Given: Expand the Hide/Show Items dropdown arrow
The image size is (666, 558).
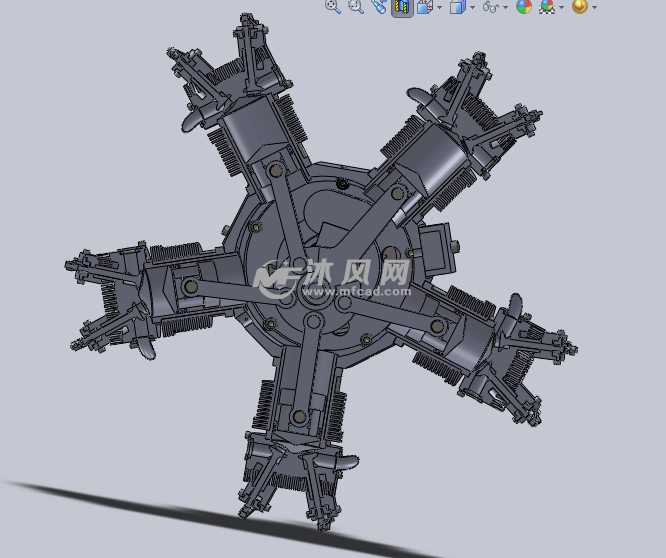Looking at the screenshot, I should pos(505,8).
